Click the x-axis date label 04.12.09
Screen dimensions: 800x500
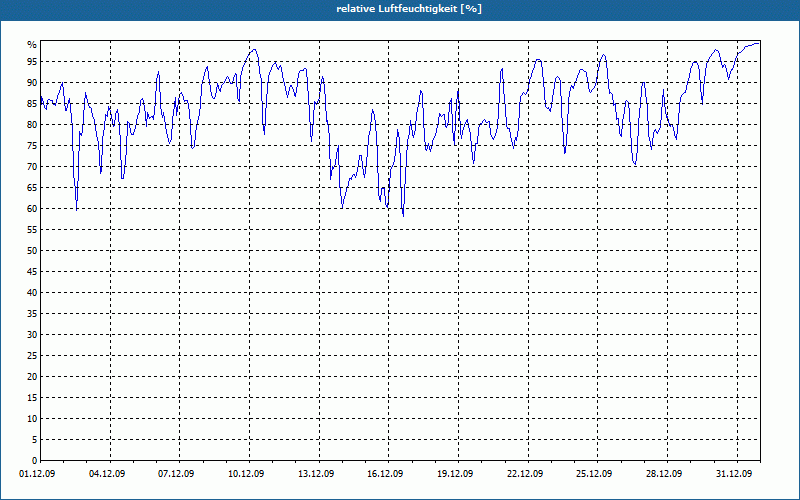107,474
